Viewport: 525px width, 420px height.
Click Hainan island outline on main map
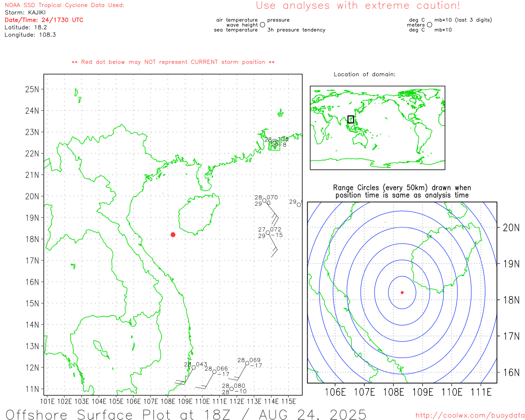(x=199, y=214)
